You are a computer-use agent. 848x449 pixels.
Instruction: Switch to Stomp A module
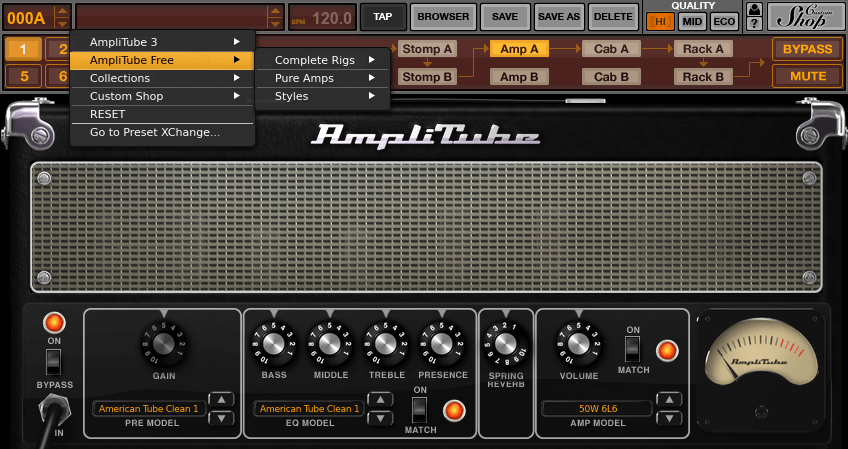tap(427, 49)
